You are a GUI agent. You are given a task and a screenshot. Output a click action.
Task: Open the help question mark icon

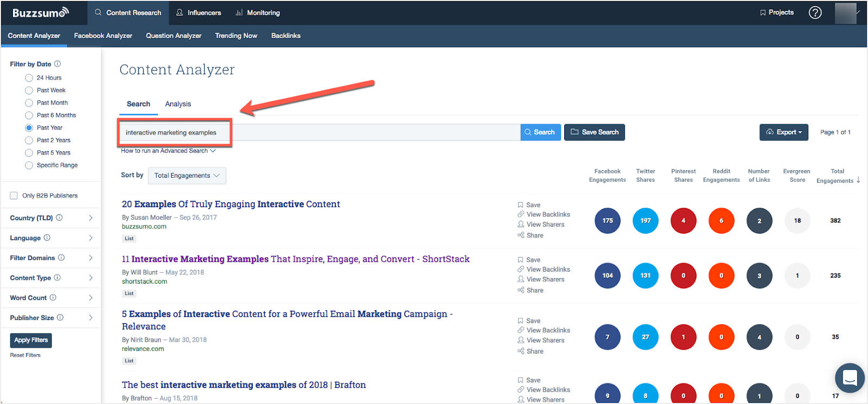(815, 12)
